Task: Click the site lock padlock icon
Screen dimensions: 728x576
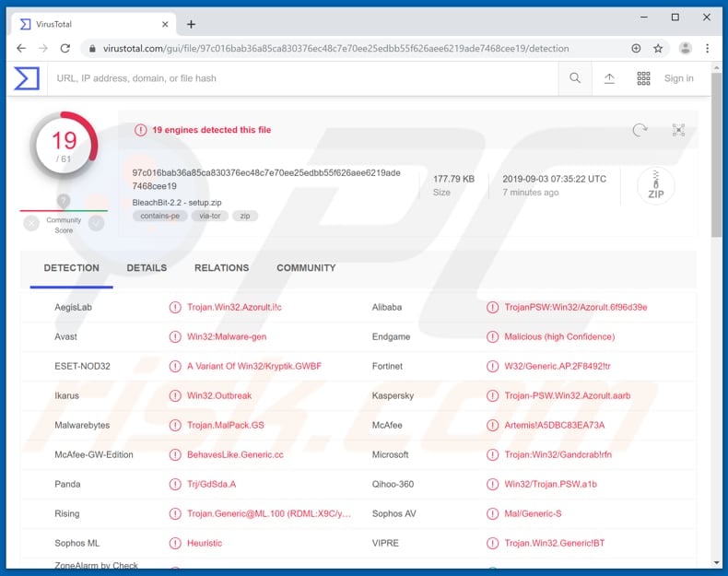Action: coord(92,48)
